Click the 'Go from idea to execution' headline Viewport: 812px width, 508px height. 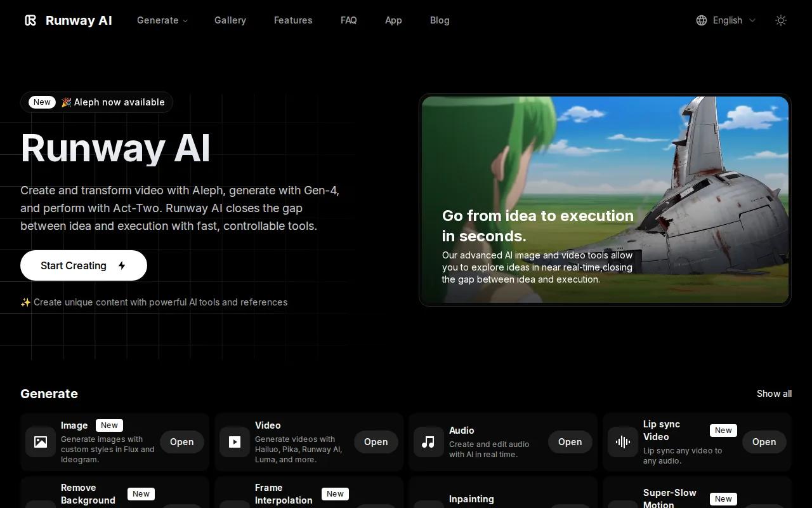tap(538, 225)
